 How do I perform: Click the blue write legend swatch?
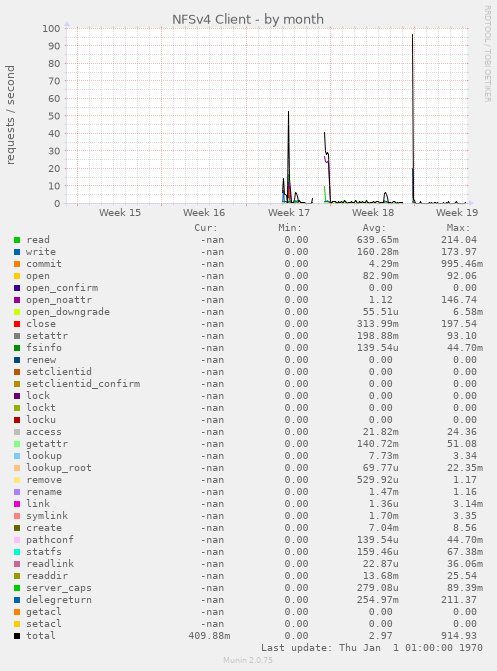pyautogui.click(x=17, y=252)
